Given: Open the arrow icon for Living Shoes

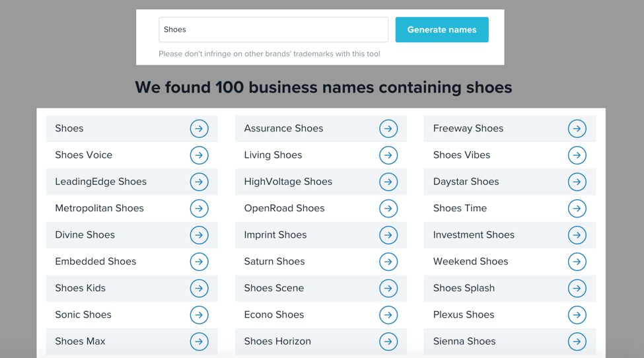Looking at the screenshot, I should coord(388,155).
